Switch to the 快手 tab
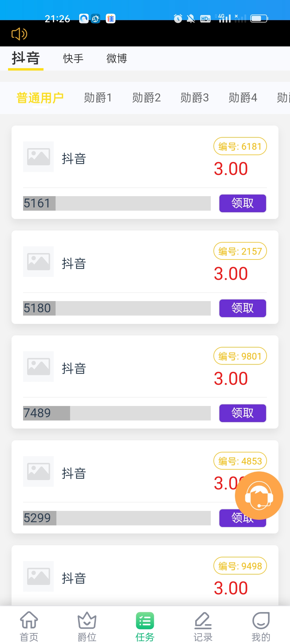 point(73,58)
